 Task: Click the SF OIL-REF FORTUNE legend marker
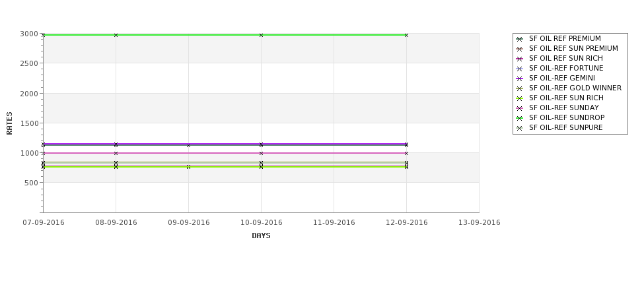pos(520,69)
